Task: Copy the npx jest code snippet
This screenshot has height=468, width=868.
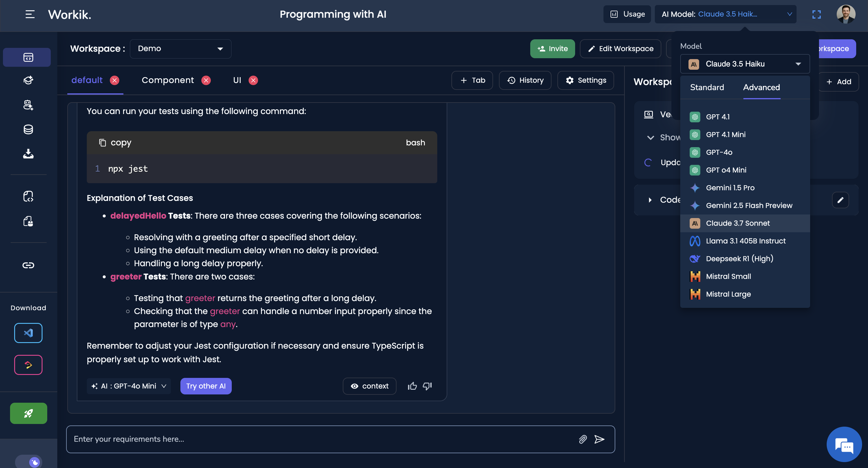Action: [x=115, y=142]
